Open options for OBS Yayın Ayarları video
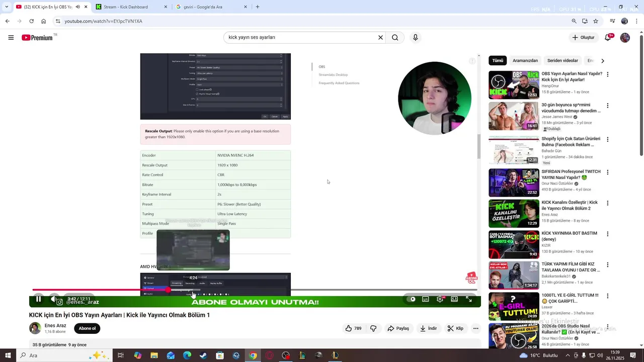 coord(608,74)
